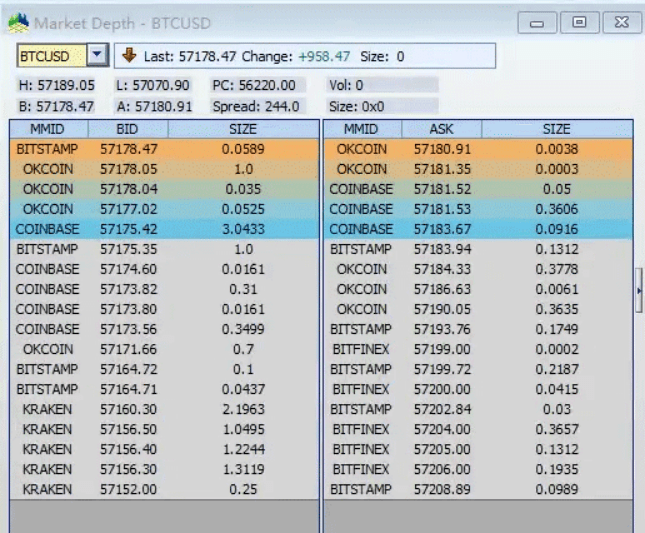Select BITFINEX ask 57206.00
This screenshot has width=645, height=533.
pyautogui.click(x=478, y=469)
